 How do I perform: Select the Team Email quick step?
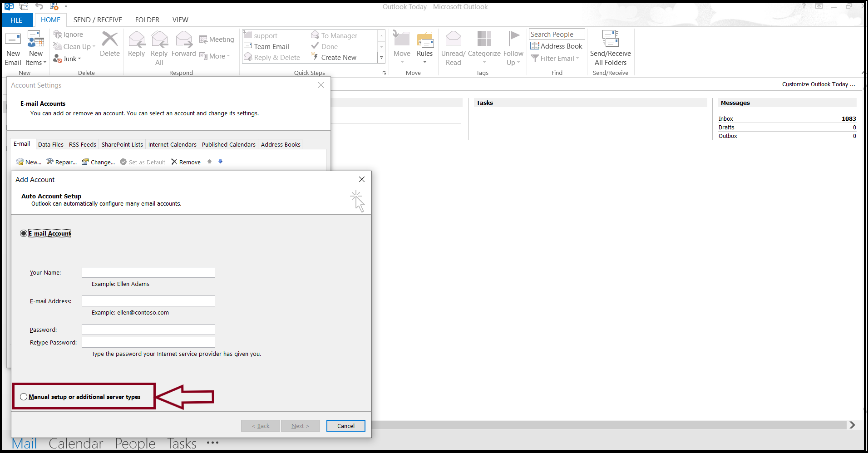266,46
